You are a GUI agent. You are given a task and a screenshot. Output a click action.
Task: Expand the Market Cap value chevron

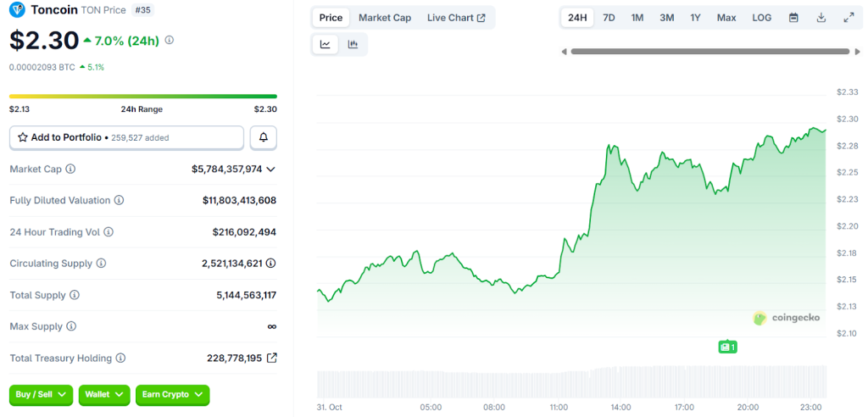[270, 170]
